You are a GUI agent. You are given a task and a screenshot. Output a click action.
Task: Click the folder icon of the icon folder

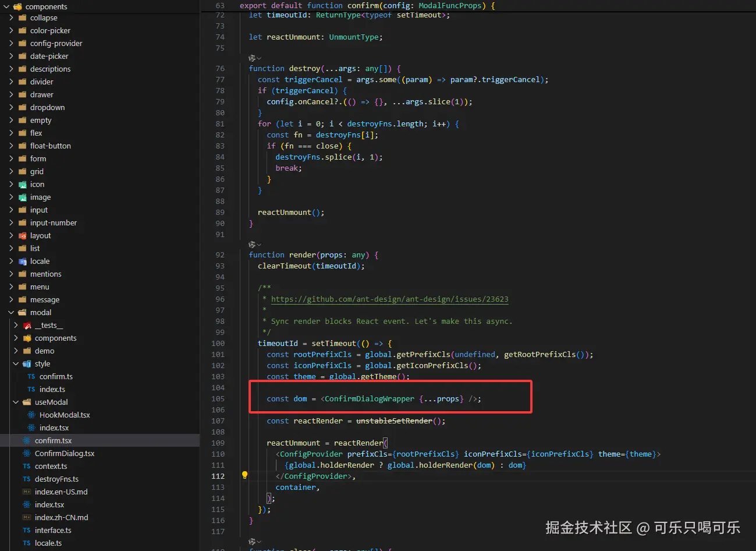click(x=22, y=184)
